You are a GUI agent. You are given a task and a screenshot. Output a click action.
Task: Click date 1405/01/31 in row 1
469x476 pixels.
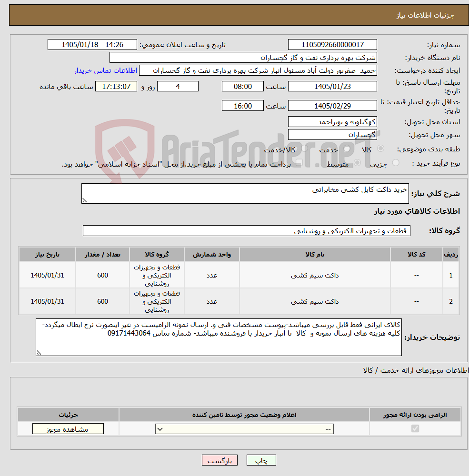pos(48,275)
